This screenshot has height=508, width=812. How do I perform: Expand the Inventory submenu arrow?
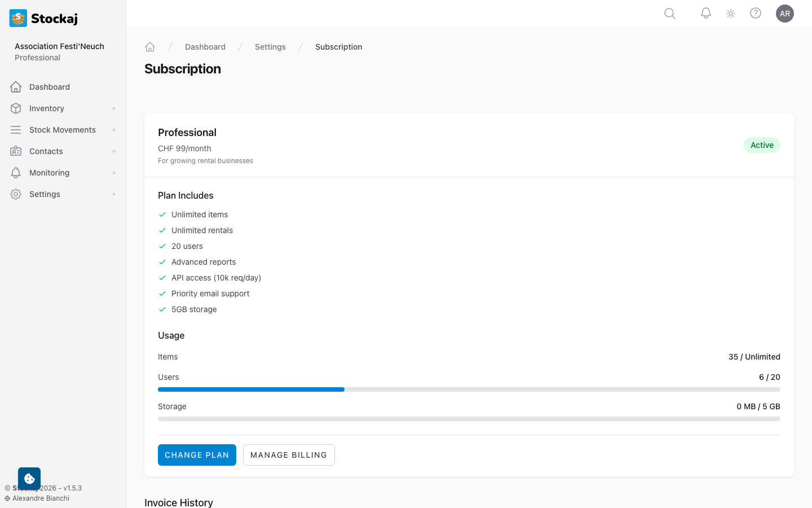114,108
